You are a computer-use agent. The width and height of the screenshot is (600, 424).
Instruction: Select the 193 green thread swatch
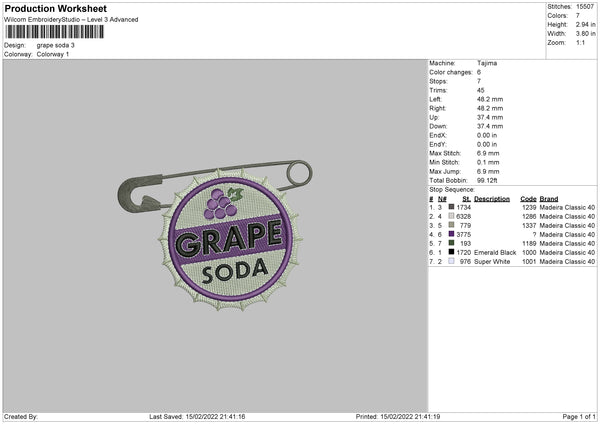452,243
